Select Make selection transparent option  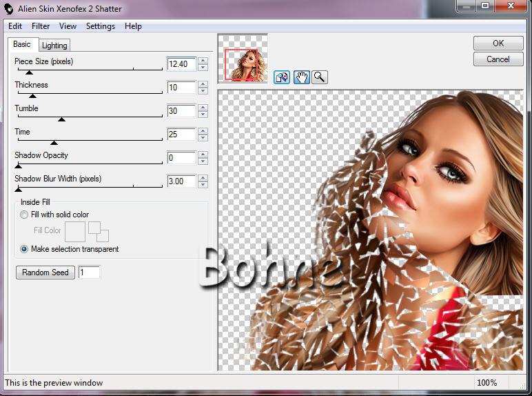[x=24, y=249]
